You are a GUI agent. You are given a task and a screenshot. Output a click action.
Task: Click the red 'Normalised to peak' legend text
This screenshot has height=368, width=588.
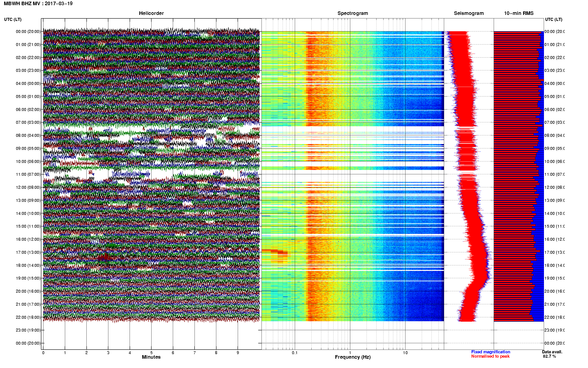(x=490, y=356)
